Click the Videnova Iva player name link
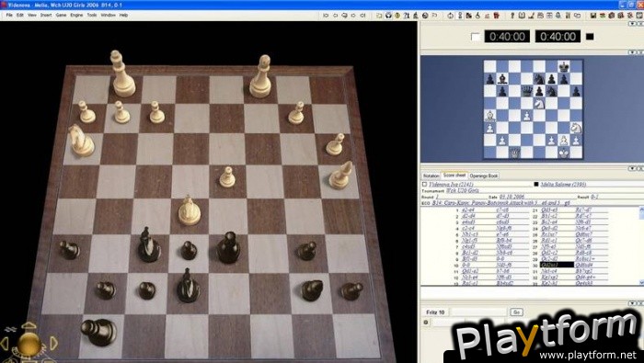 (x=451, y=185)
